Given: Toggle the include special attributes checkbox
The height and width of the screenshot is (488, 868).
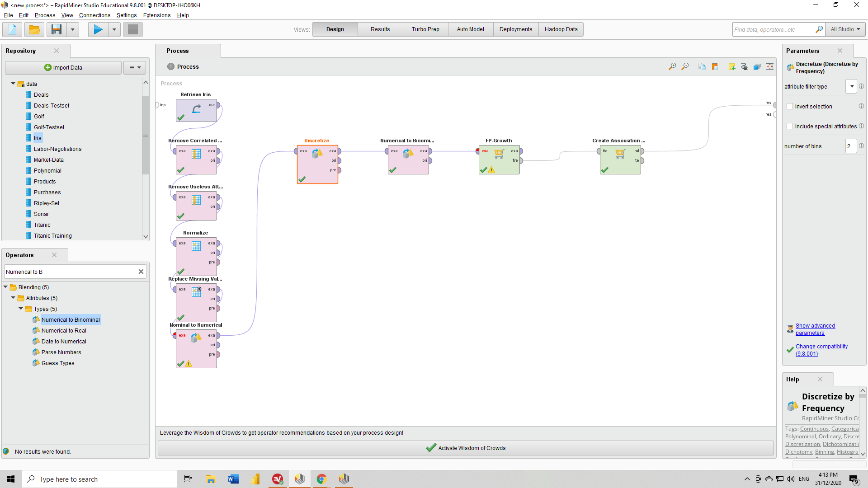Looking at the screenshot, I should point(790,127).
